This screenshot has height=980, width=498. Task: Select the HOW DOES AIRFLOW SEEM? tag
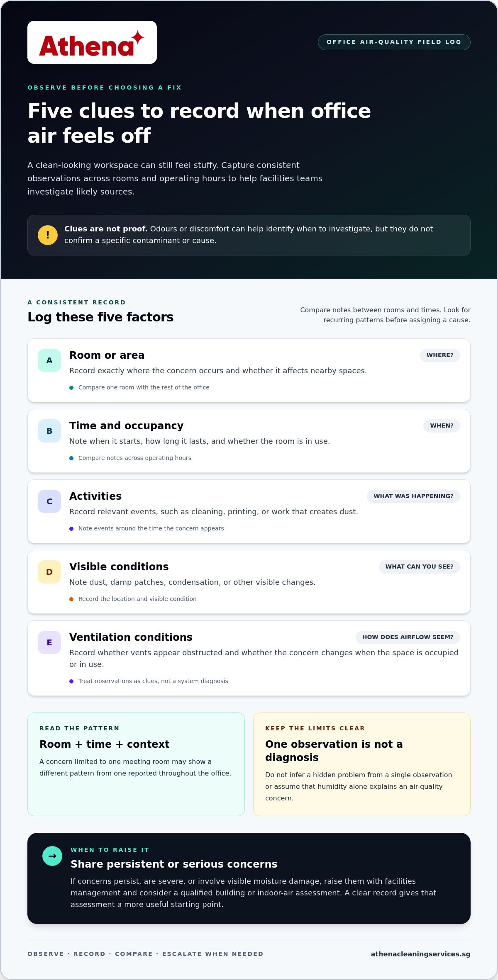(x=408, y=637)
